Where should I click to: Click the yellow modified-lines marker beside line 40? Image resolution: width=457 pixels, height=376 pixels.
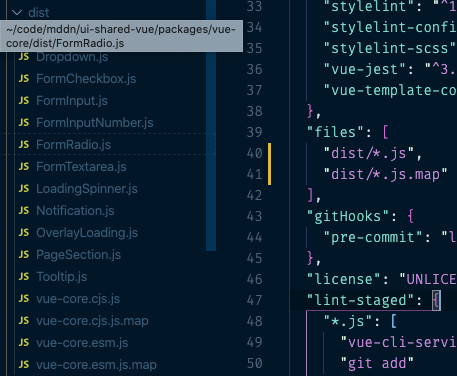[x=269, y=164]
